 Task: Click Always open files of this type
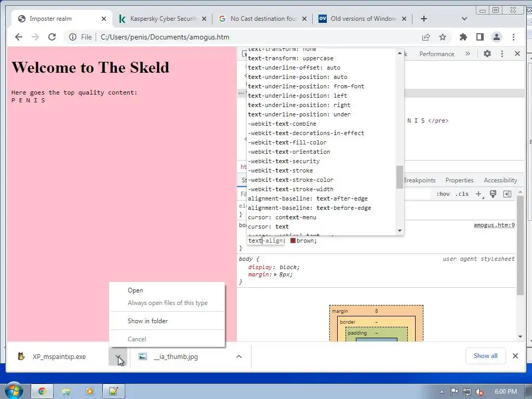(167, 303)
